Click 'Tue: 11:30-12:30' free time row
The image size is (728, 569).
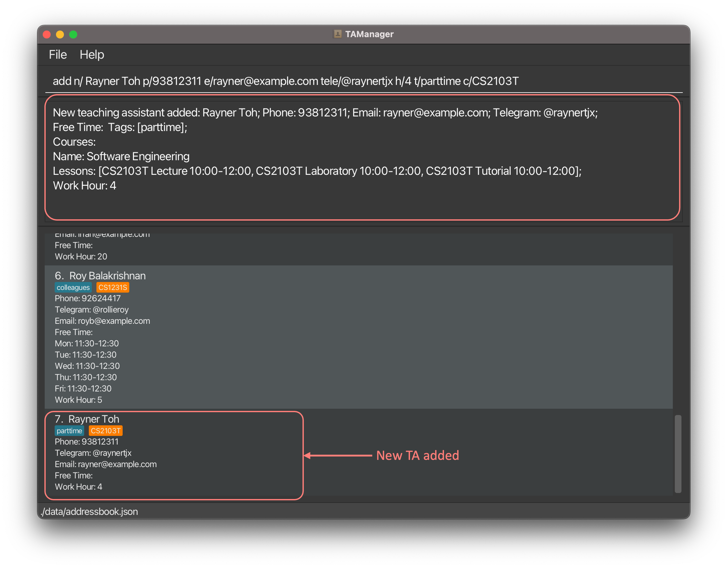click(x=86, y=355)
